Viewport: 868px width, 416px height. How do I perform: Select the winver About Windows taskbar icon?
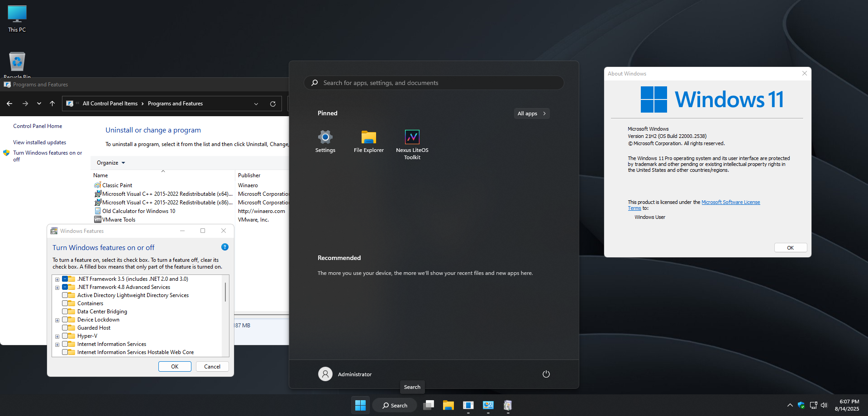pos(468,405)
